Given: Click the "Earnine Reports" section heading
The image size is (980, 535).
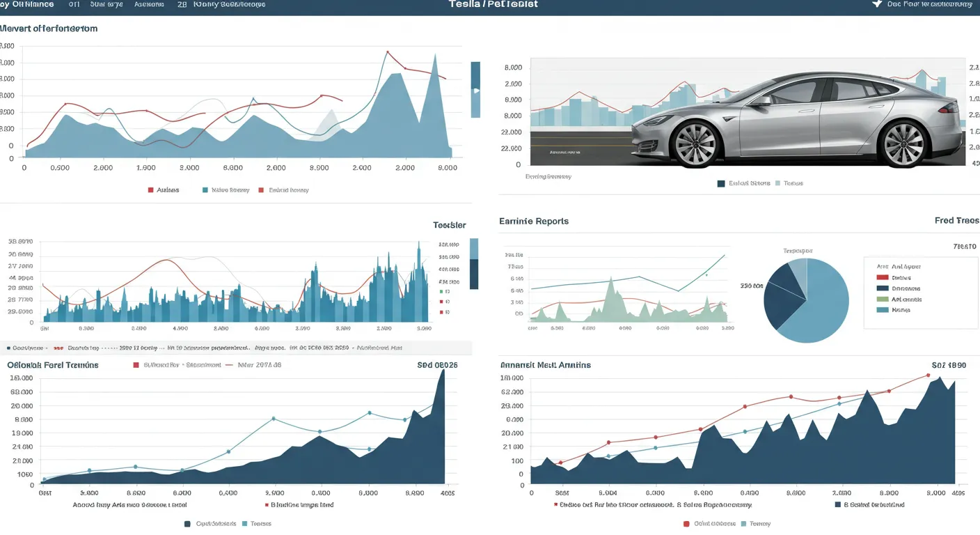Looking at the screenshot, I should point(534,221).
